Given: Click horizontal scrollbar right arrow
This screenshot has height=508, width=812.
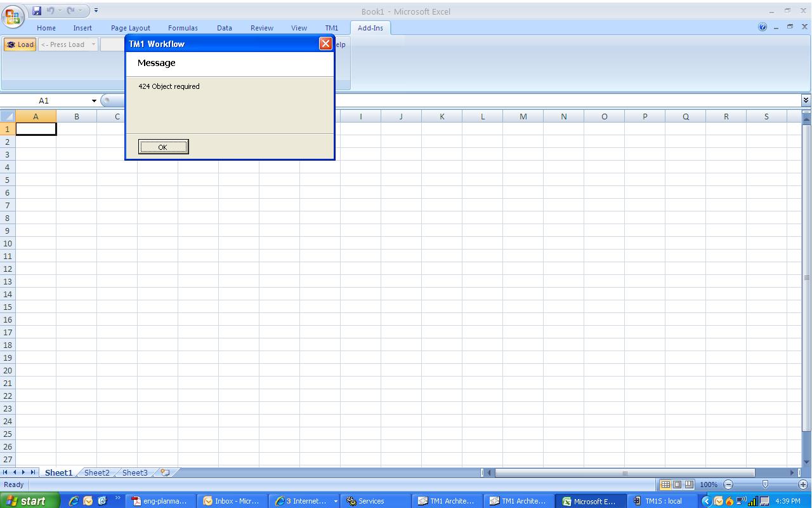Looking at the screenshot, I should pyautogui.click(x=792, y=473).
